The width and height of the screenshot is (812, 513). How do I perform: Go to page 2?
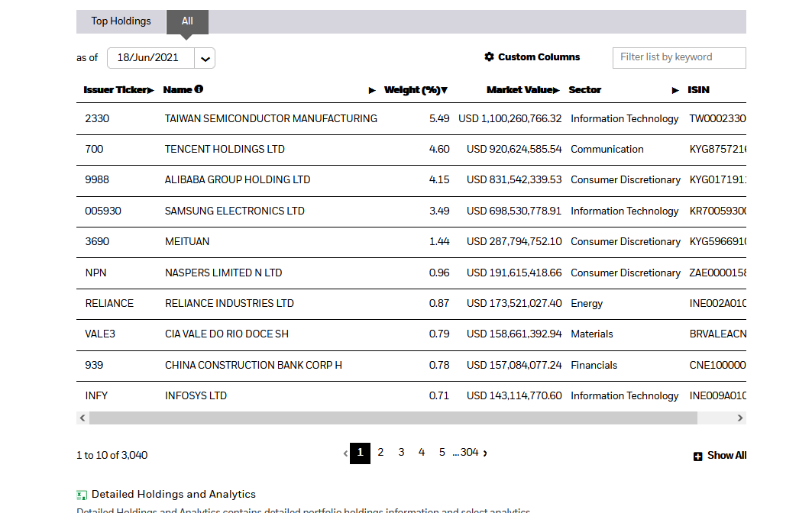point(380,453)
